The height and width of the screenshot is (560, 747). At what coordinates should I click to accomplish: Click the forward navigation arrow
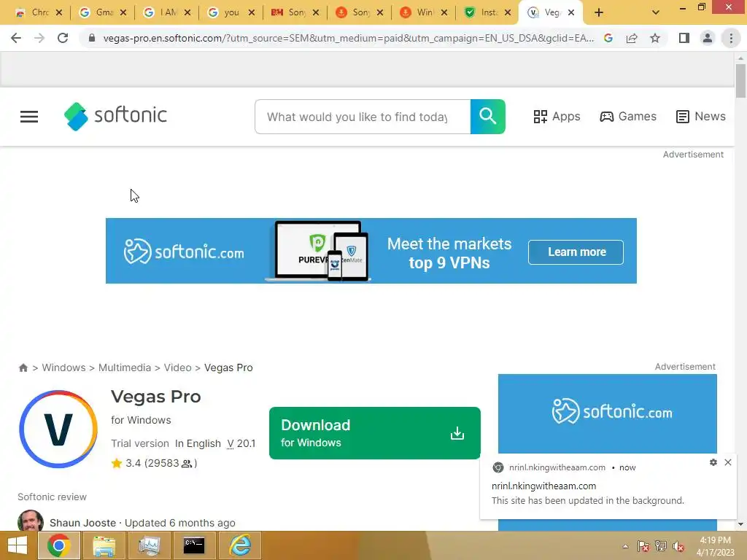tap(39, 38)
